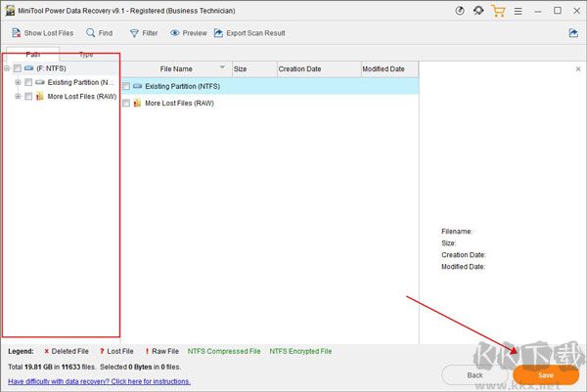Click the Show Lost Files label
The height and width of the screenshot is (392, 587).
click(x=49, y=33)
